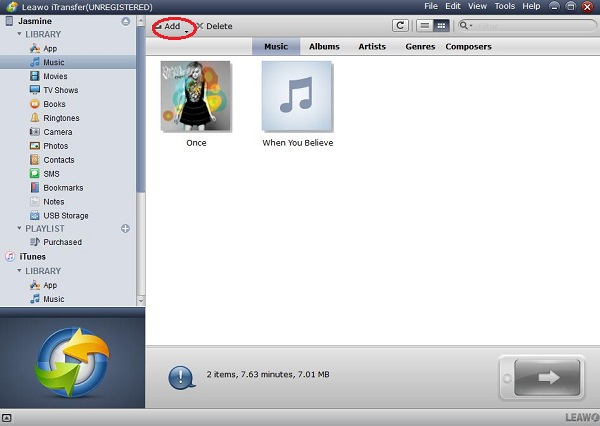Open the Contacts address book icon
Screen dimensions: 600x426
[x=35, y=160]
